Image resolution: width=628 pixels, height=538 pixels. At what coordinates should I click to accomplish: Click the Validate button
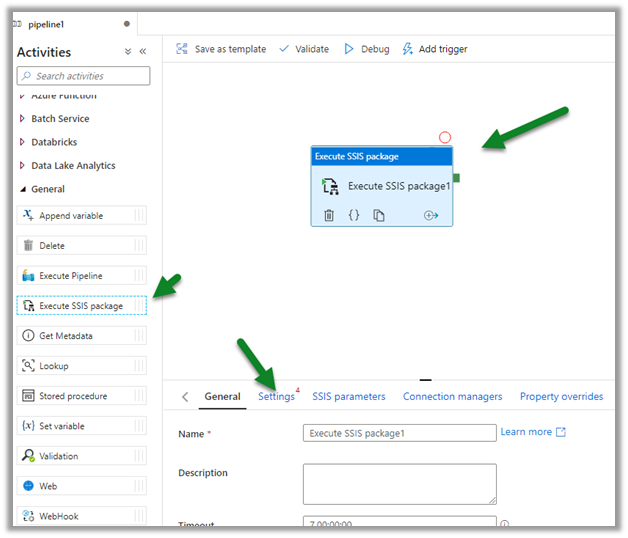point(304,49)
